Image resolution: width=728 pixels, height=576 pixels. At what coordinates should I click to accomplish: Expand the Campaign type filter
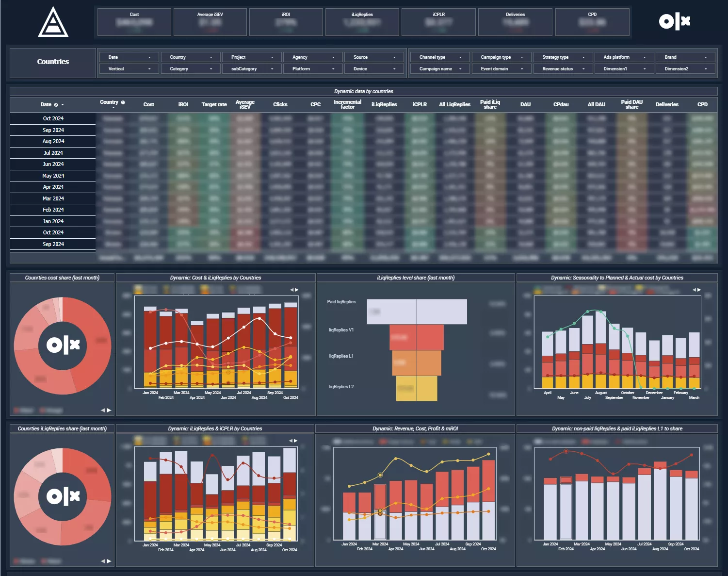(502, 57)
